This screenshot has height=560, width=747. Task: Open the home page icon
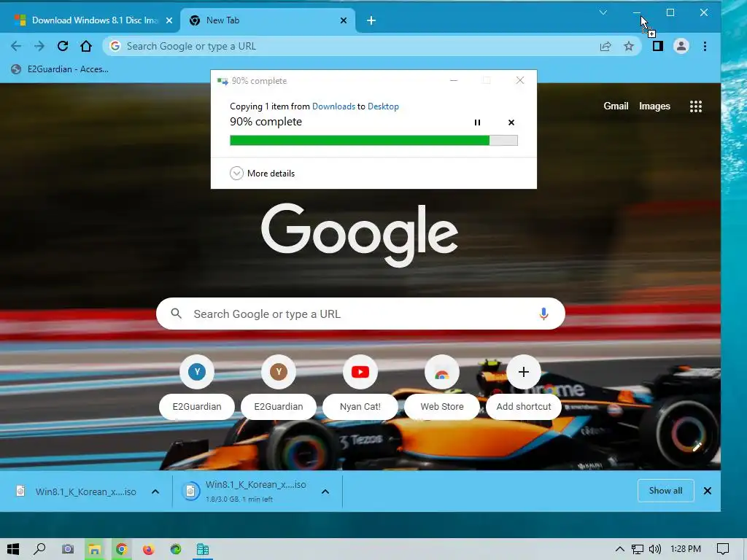(x=86, y=46)
